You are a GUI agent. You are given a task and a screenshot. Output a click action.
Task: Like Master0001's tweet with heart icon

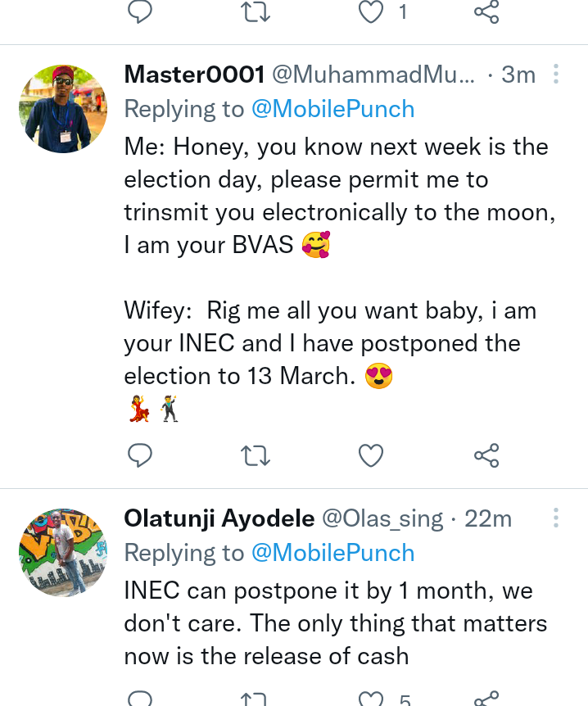[x=370, y=455]
